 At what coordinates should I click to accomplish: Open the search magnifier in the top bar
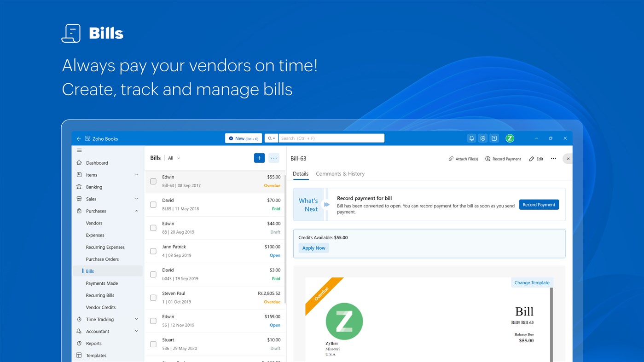pos(270,138)
